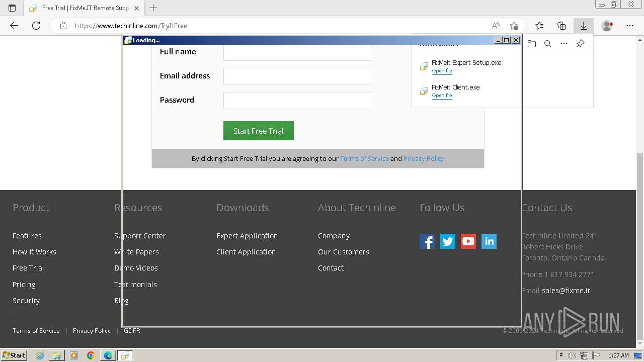The height and width of the screenshot is (362, 644).
Task: Open the GDPR link in the bottom footer
Action: coord(132,331)
